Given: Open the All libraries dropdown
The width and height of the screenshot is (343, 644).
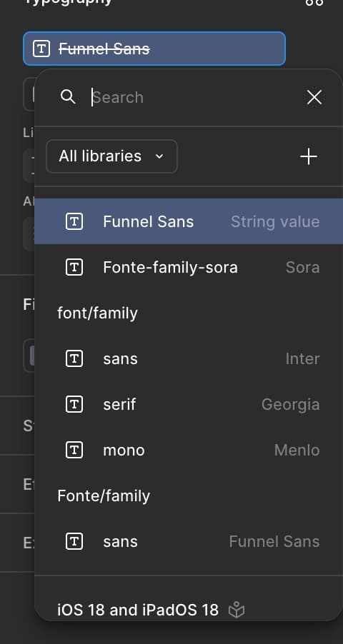Looking at the screenshot, I should (111, 156).
